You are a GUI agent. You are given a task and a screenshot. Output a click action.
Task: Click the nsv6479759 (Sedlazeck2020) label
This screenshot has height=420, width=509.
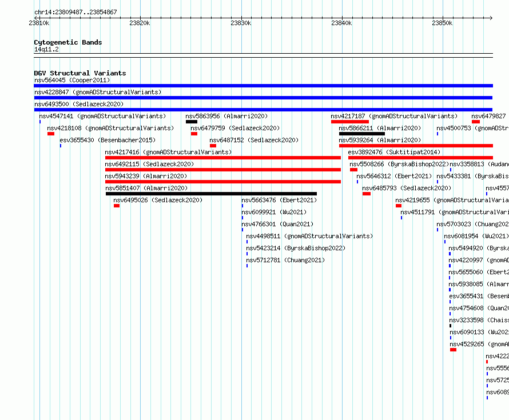click(235, 128)
